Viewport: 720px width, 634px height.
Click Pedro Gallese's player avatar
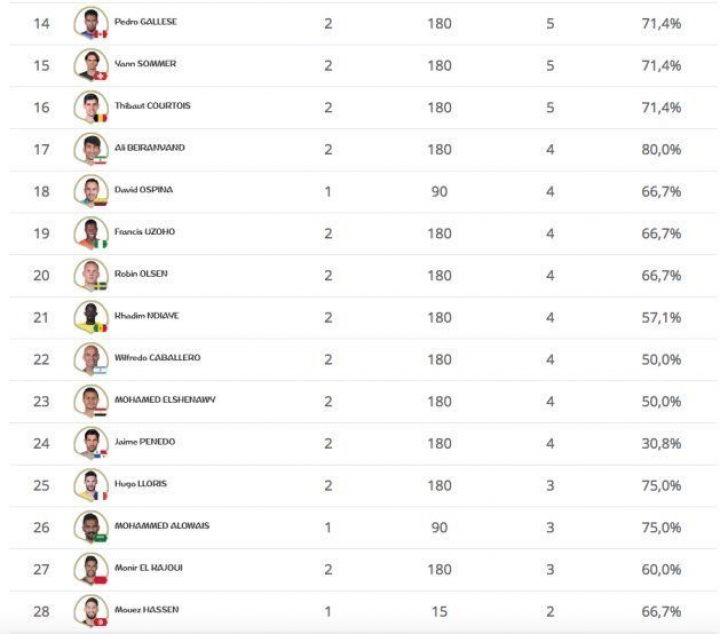point(90,23)
